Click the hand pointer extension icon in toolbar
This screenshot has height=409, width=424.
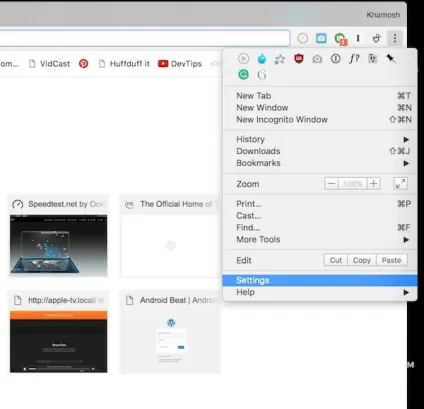[x=377, y=38]
